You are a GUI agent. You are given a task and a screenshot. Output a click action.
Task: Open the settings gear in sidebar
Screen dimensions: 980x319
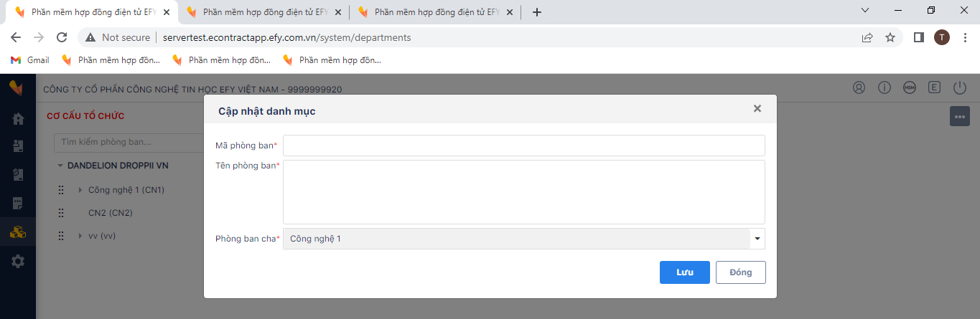pyautogui.click(x=18, y=262)
